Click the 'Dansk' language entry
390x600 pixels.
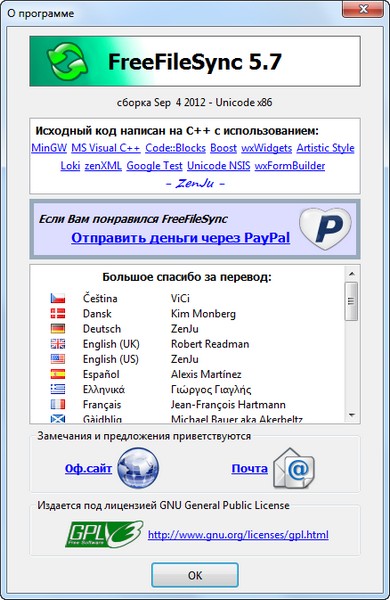97,313
